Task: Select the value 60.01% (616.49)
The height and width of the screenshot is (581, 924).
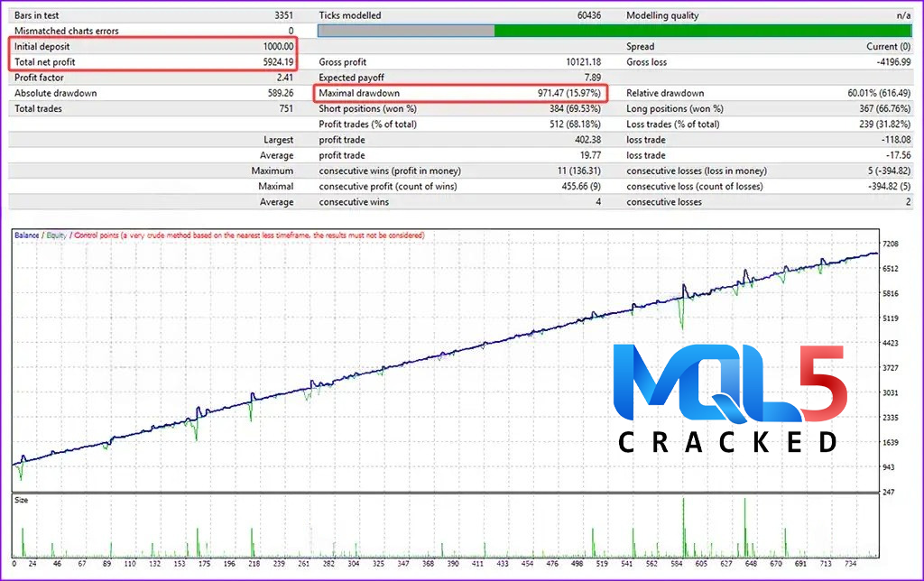Action: pyautogui.click(x=879, y=93)
